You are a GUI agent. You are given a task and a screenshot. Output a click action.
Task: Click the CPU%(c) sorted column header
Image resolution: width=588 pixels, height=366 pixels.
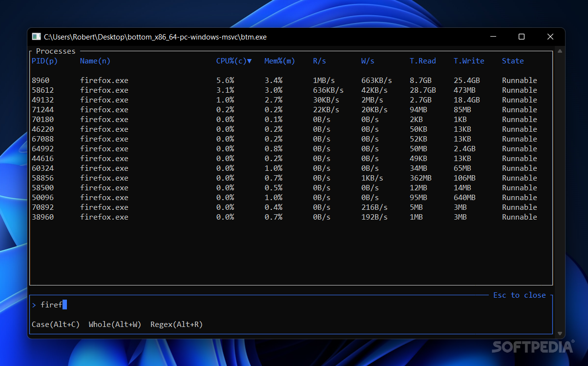234,61
